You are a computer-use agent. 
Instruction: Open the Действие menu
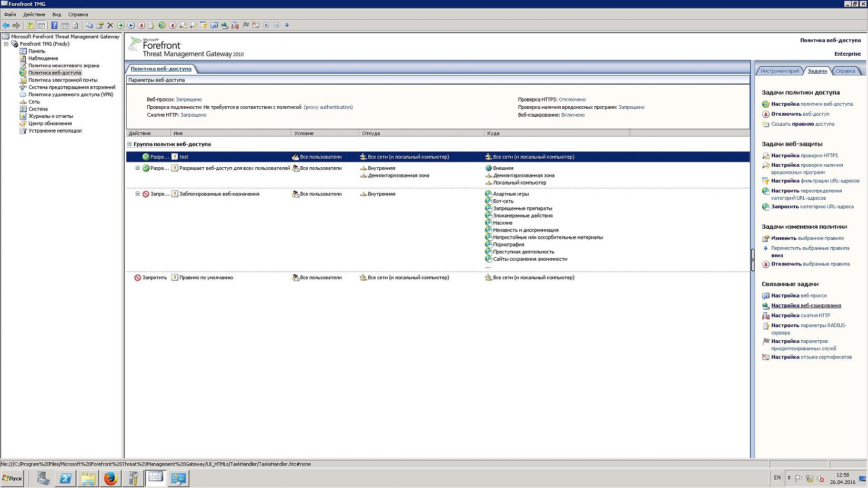pos(34,15)
